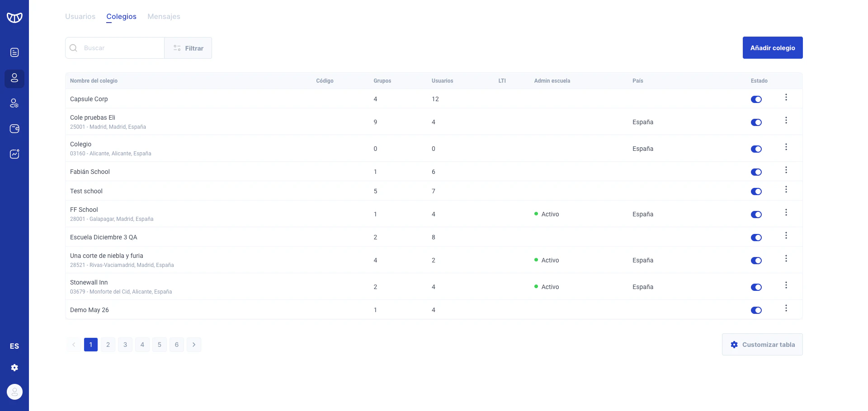Screen dimensions: 868x411
Task: Sort by Nombre del colegio header
Action: click(x=94, y=81)
